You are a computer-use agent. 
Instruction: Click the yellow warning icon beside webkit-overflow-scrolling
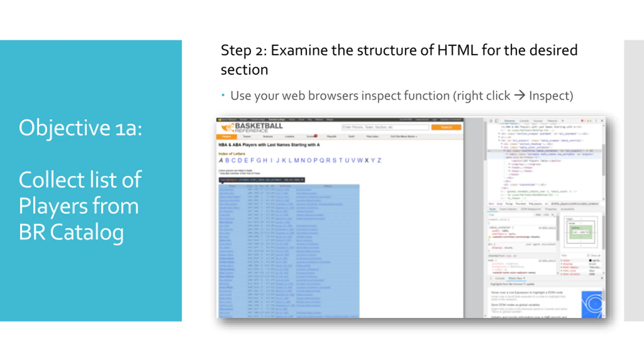click(x=490, y=237)
